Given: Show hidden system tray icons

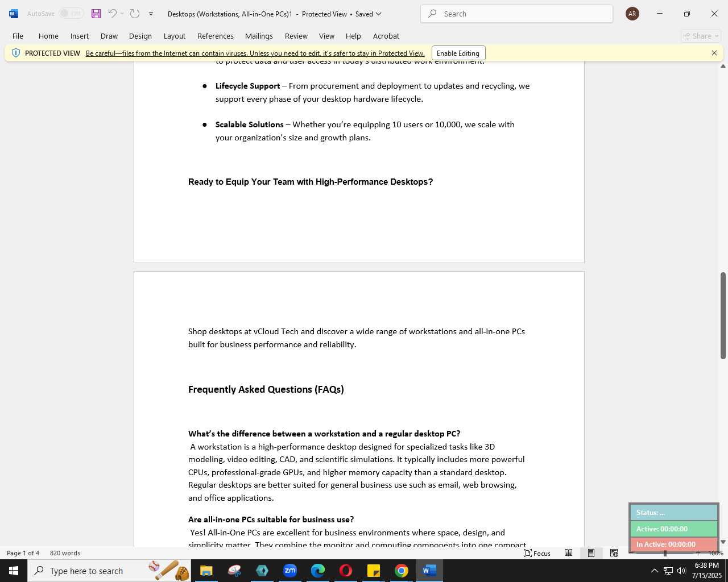Looking at the screenshot, I should click(x=654, y=571).
